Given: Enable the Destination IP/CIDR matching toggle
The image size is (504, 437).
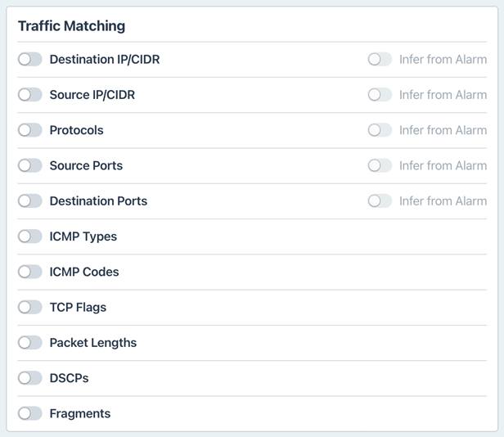Looking at the screenshot, I should pos(30,60).
